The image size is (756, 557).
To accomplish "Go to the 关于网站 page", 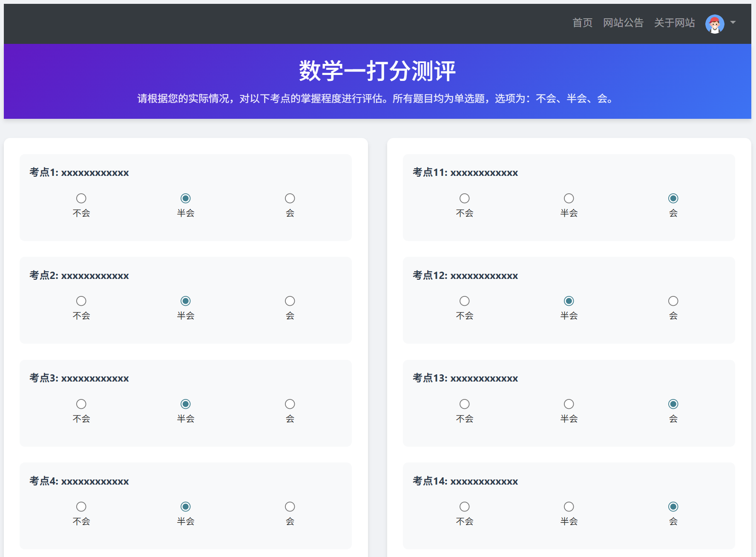I will [674, 23].
